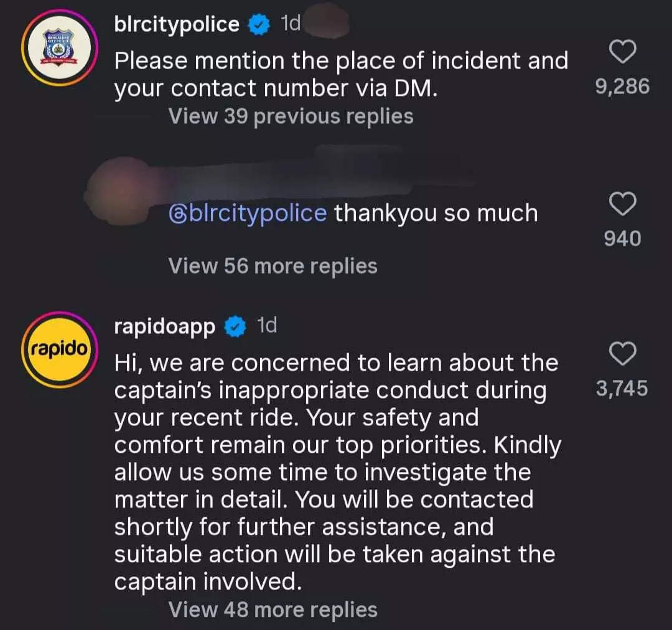Viewport: 672px width, 630px height.
Task: Select the blrcitypolice username
Action: (x=175, y=24)
